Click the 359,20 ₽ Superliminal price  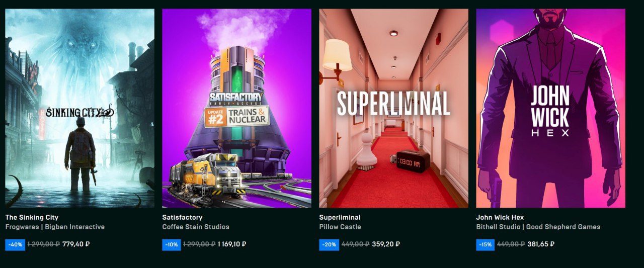tap(386, 244)
